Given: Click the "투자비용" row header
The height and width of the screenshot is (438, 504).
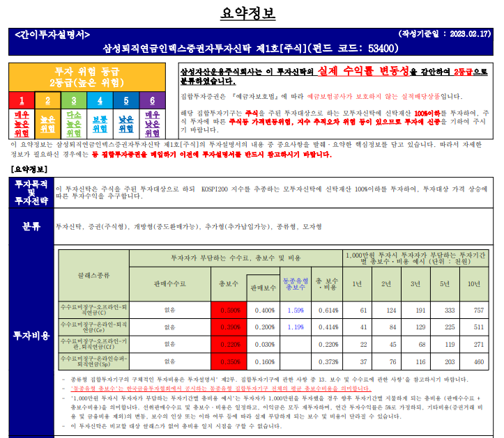Looking at the screenshot, I should point(31,336).
